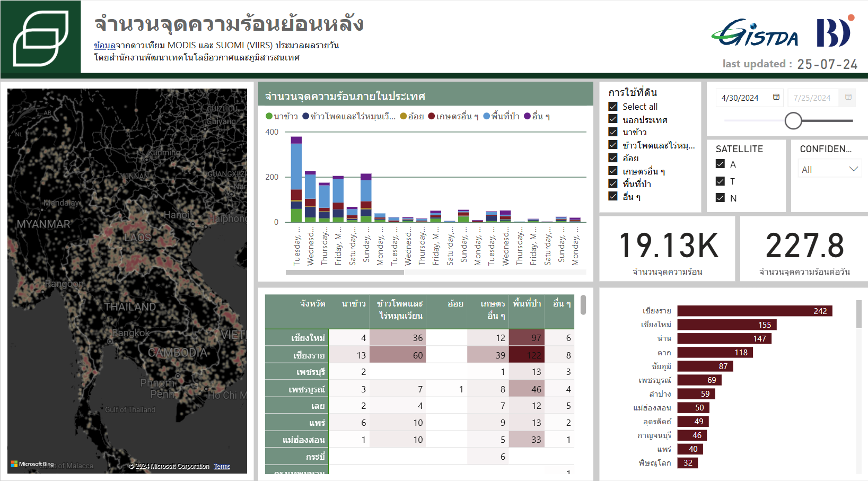This screenshot has height=481, width=868.
Task: Click the พื้นที่ป่า blue legend marker
Action: 486,116
